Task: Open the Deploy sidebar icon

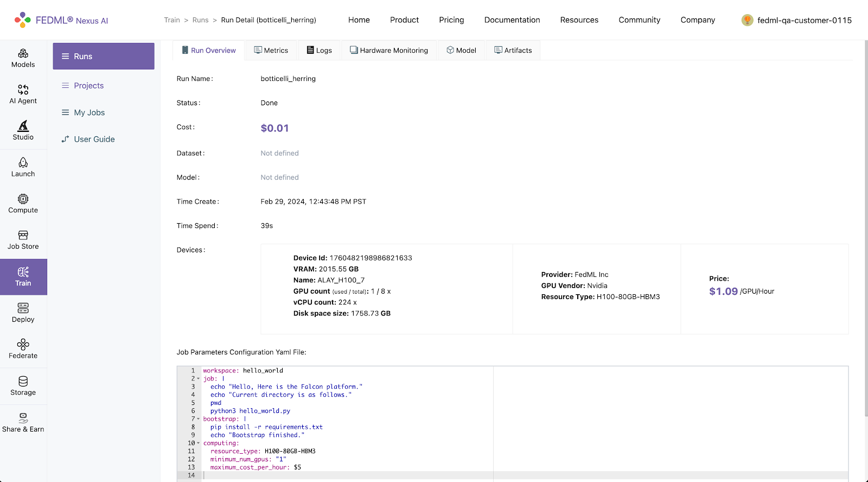Action: 23,308
